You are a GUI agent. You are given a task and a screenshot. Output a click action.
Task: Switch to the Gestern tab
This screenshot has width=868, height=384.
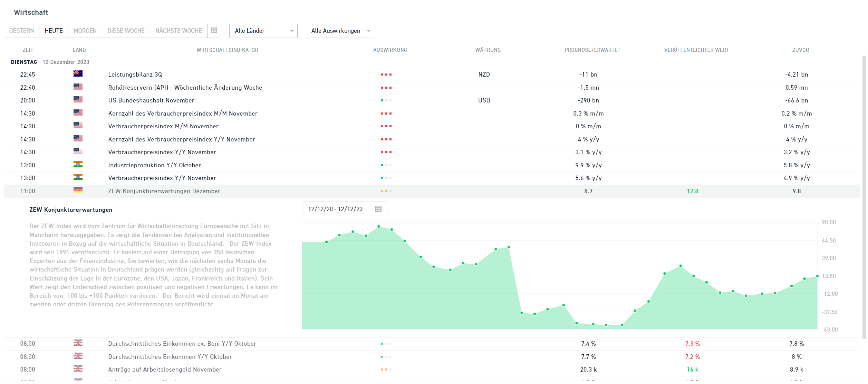tap(21, 31)
